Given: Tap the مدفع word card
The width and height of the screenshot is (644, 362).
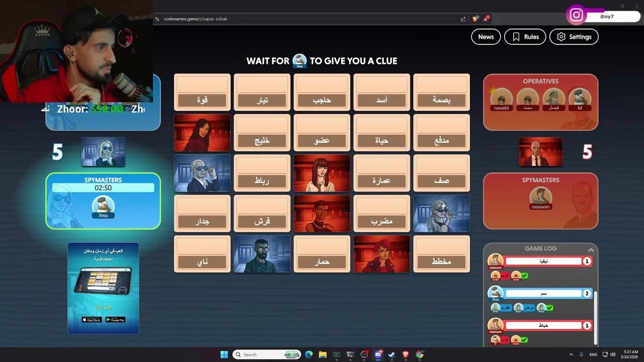Looking at the screenshot, I should click(442, 133).
